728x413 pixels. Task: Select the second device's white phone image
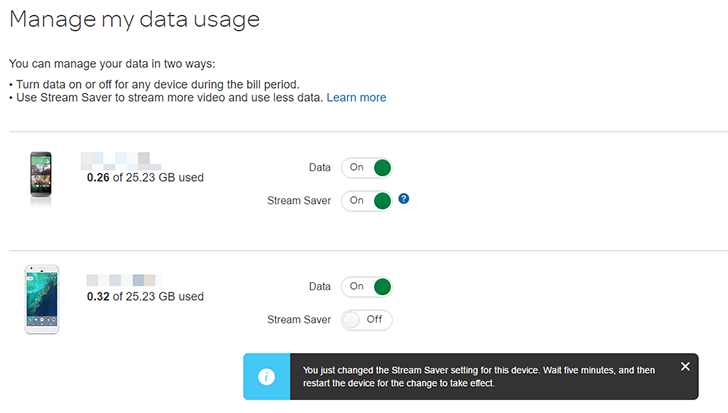[x=41, y=297]
